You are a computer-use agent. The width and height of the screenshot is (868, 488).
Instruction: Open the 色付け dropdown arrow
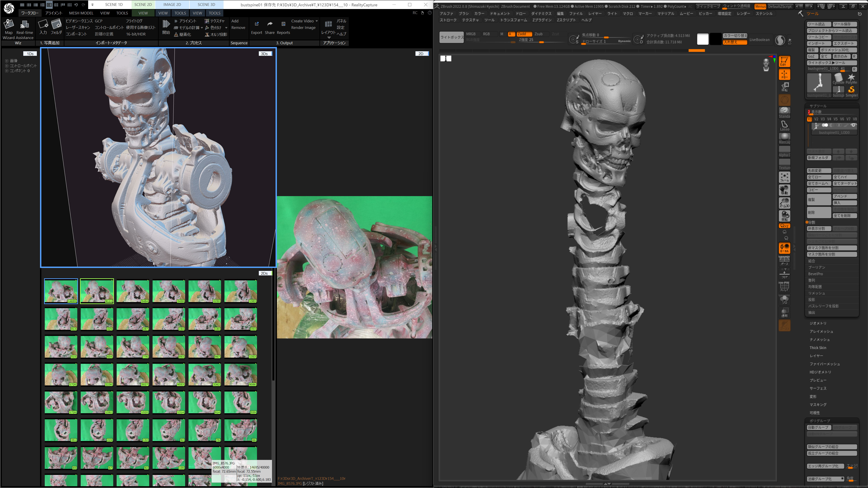coord(226,28)
